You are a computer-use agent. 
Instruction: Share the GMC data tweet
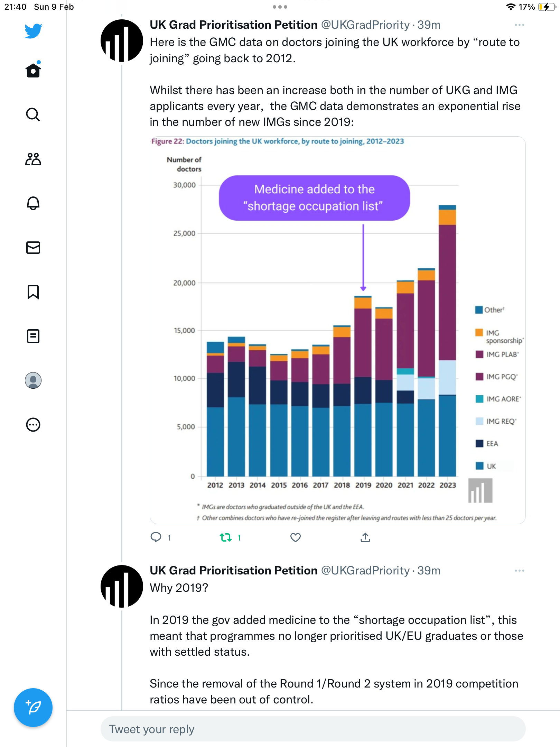365,537
